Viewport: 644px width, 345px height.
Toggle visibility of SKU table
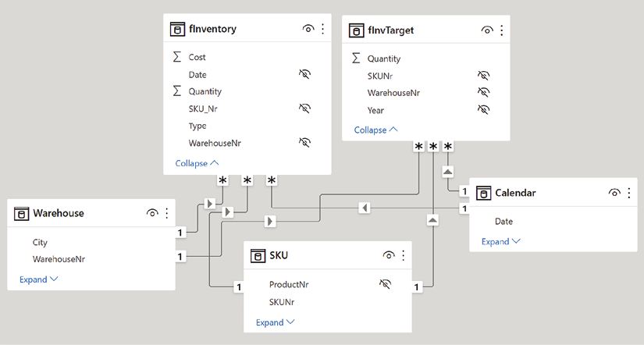389,255
